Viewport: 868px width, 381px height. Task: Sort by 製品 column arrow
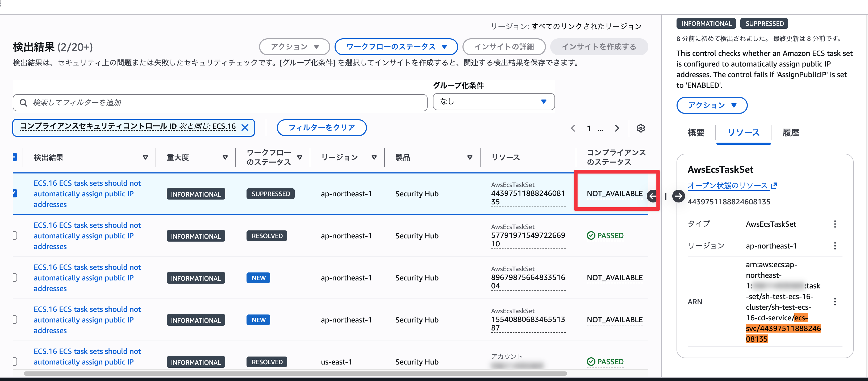(x=470, y=158)
